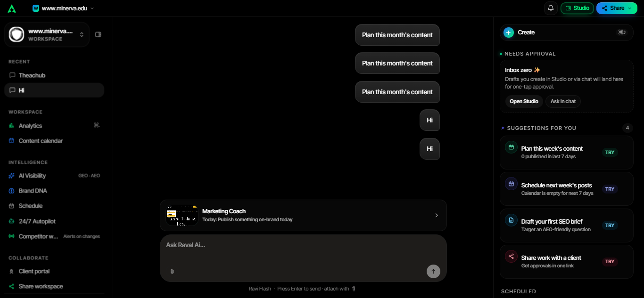Click the green plus Create icon
The width and height of the screenshot is (644, 298).
(x=509, y=32)
